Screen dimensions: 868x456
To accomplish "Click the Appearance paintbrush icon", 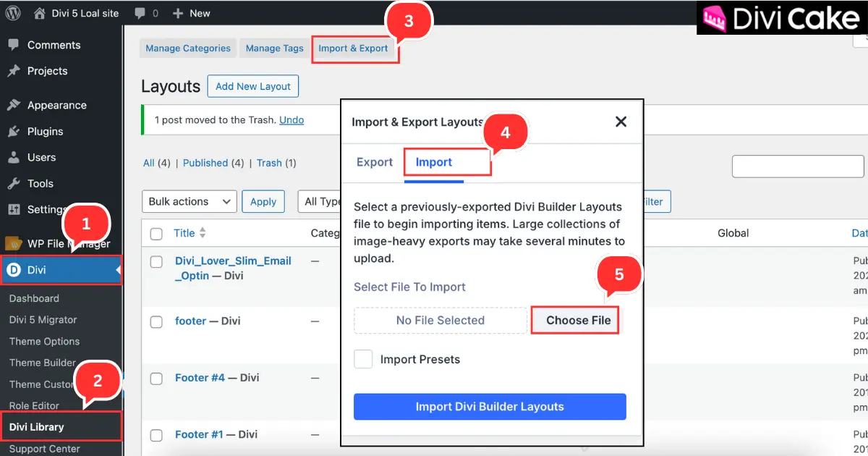I will point(14,105).
